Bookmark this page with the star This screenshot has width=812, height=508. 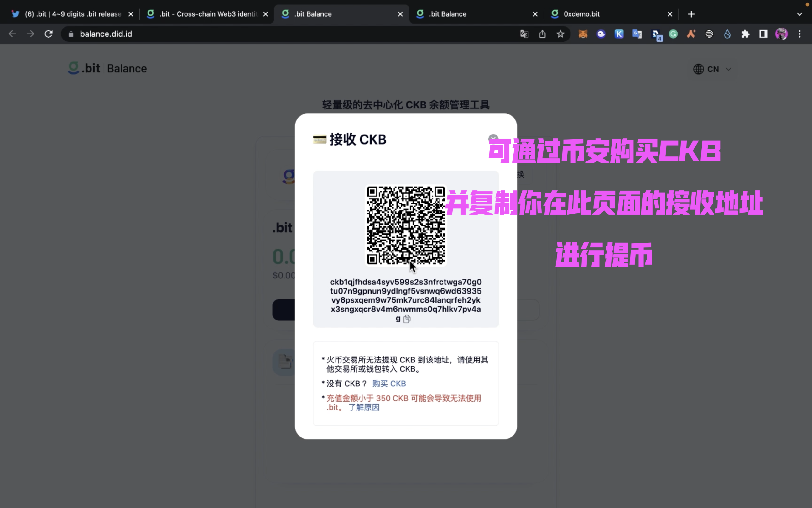pos(560,34)
